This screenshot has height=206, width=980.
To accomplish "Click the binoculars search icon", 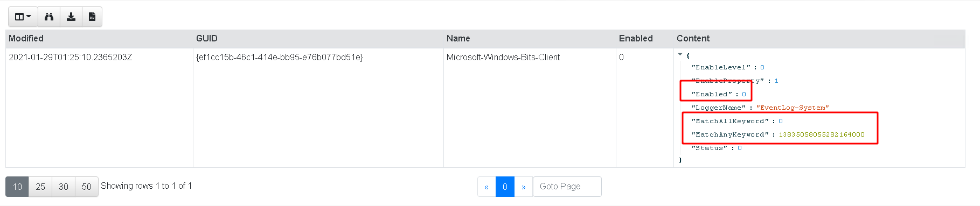I will click(x=48, y=17).
